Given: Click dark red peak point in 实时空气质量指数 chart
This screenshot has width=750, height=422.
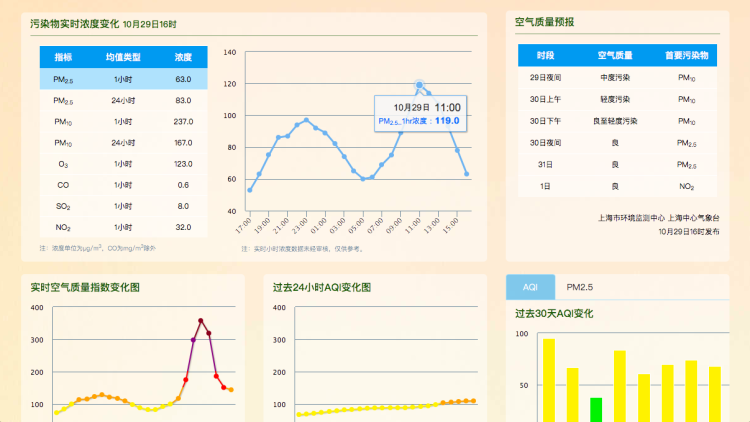Looking at the screenshot, I should (x=201, y=321).
